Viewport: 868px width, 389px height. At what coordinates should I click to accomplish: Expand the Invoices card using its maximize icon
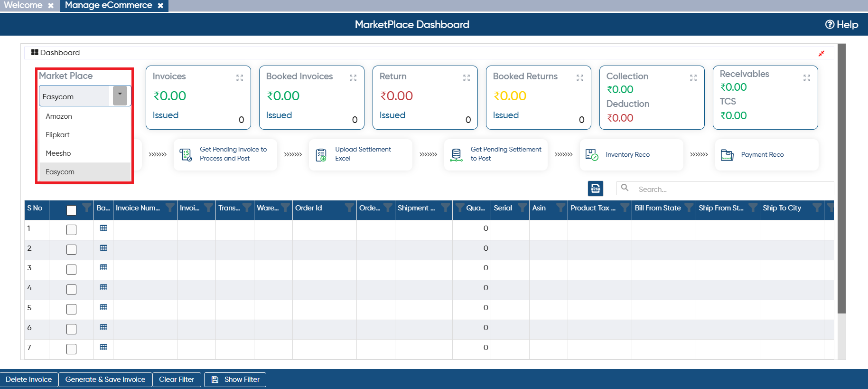click(x=240, y=78)
